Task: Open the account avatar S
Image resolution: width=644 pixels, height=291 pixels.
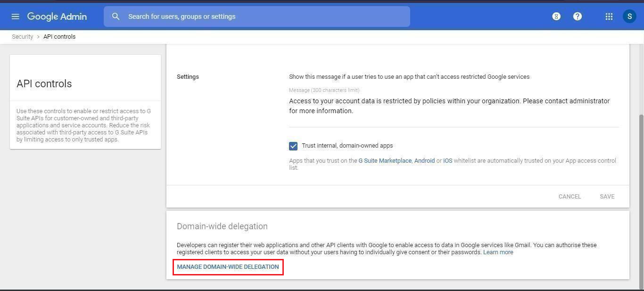Action: [629, 17]
